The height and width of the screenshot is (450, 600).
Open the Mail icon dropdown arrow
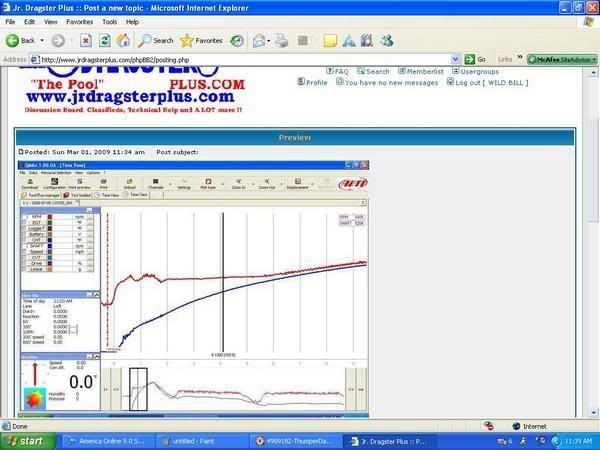click(269, 41)
